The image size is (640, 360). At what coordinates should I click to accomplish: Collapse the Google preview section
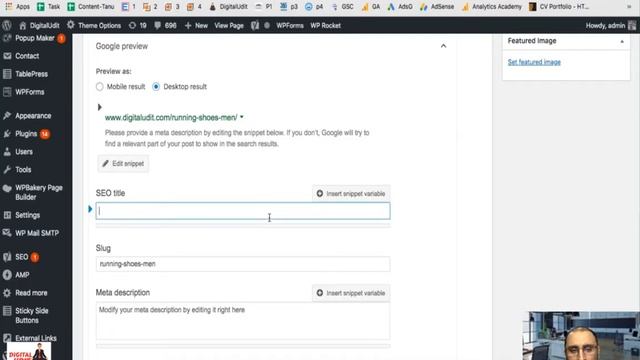[443, 46]
